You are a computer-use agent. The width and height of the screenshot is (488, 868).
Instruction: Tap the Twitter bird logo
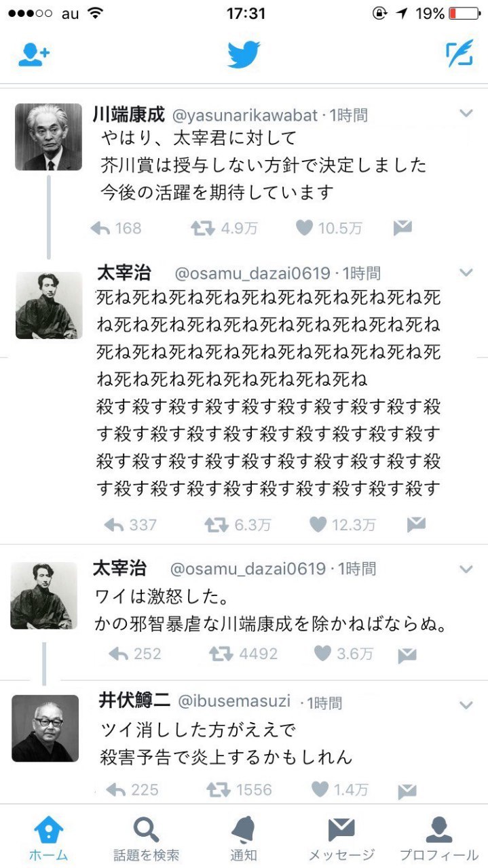[244, 55]
